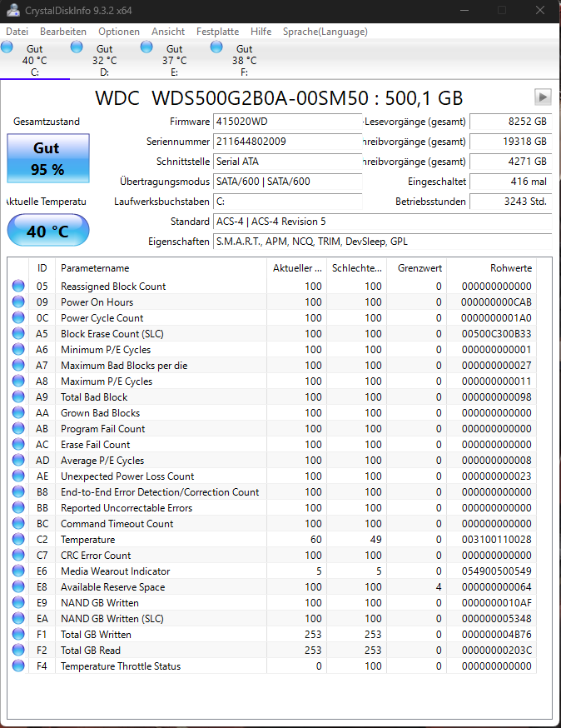Viewport: 561px width, 728px height.
Task: Click status orb for Temperature Throttle Status
Action: 18,666
